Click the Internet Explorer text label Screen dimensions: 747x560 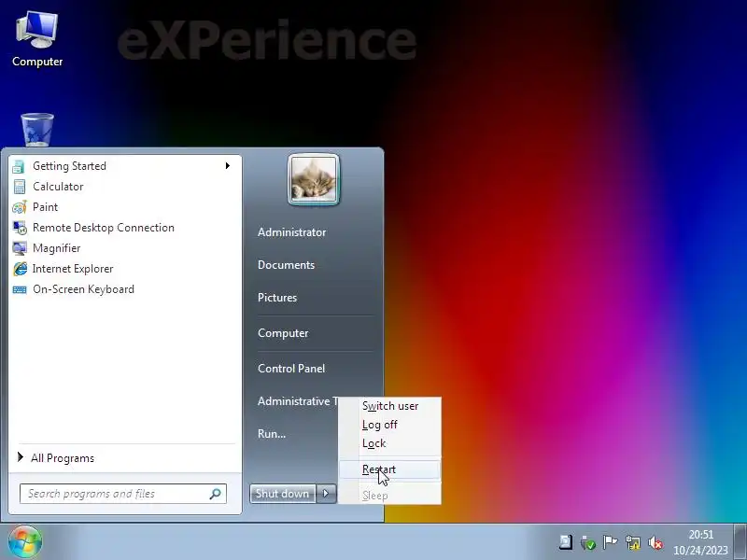tap(73, 269)
